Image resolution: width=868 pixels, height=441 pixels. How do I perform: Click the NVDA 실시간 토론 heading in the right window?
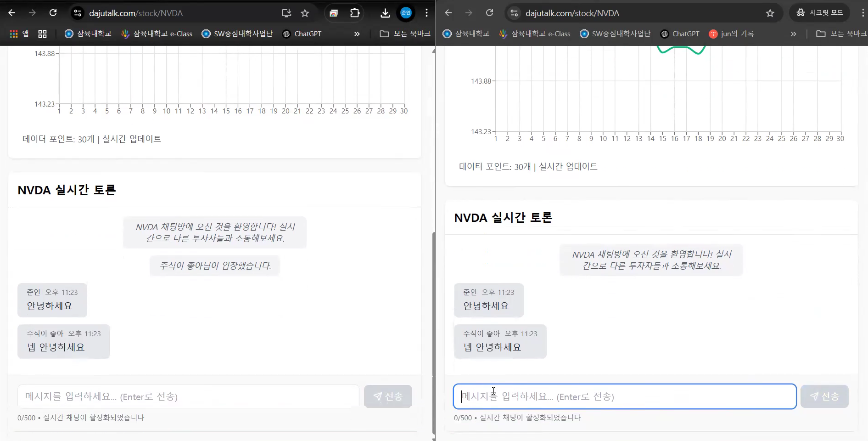click(503, 218)
